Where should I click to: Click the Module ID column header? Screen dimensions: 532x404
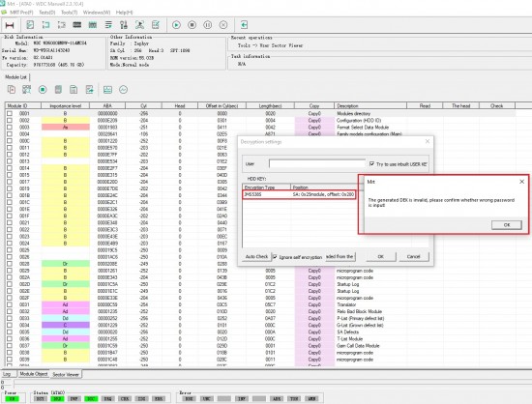click(23, 105)
